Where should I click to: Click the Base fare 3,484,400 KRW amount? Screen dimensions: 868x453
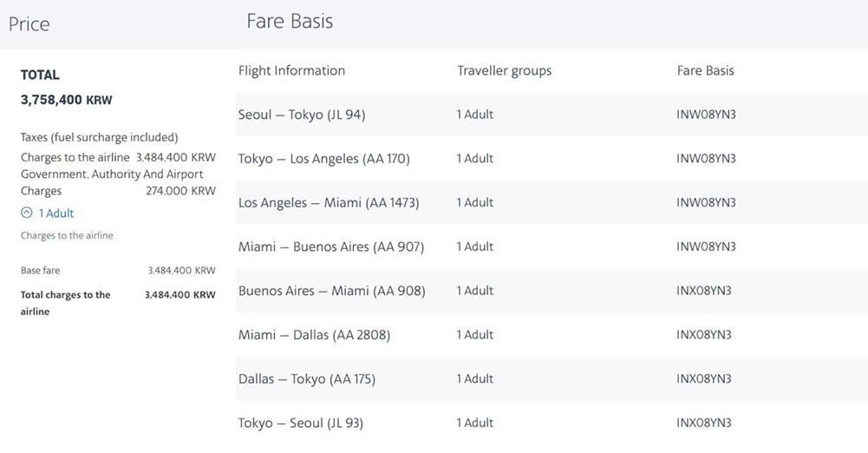point(181,271)
